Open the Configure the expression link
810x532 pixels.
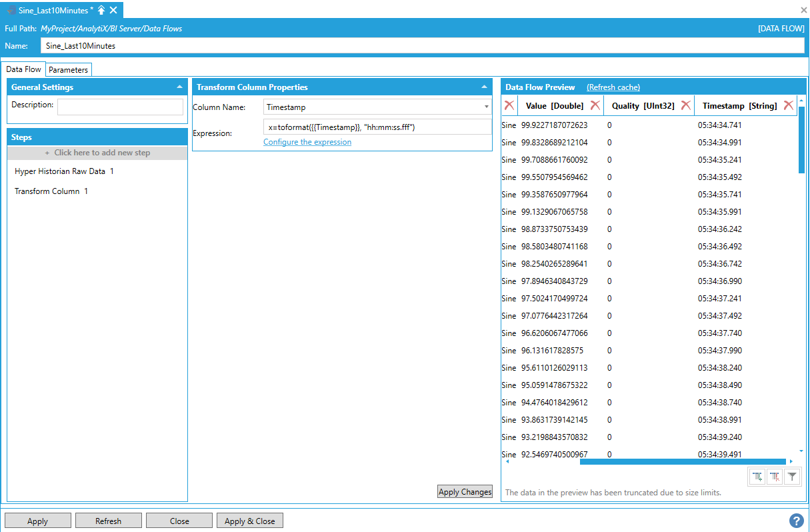[x=307, y=142]
